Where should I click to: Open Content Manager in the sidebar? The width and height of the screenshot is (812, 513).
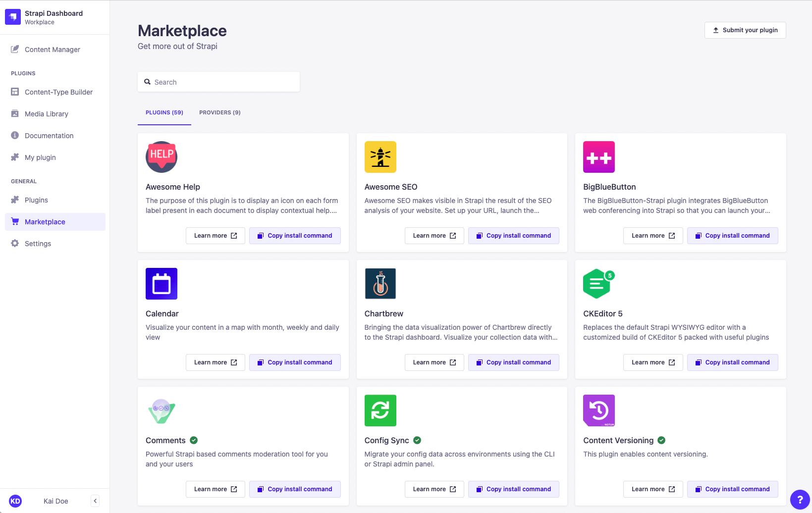55,50
